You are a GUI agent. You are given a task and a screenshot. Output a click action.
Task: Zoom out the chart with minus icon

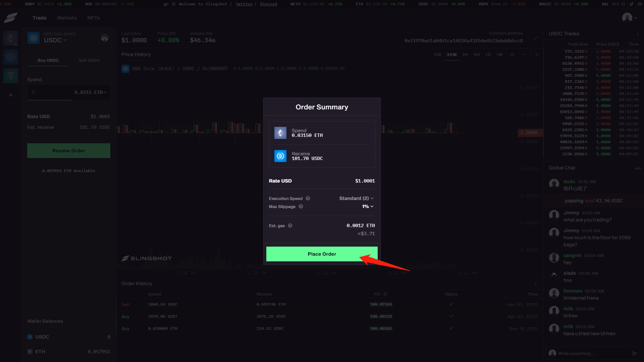click(525, 54)
